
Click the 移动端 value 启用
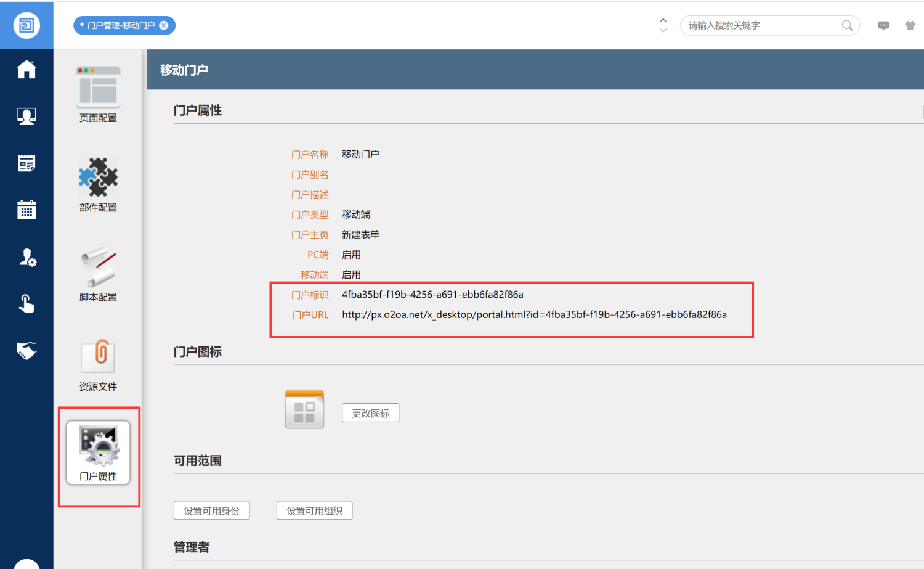(351, 274)
